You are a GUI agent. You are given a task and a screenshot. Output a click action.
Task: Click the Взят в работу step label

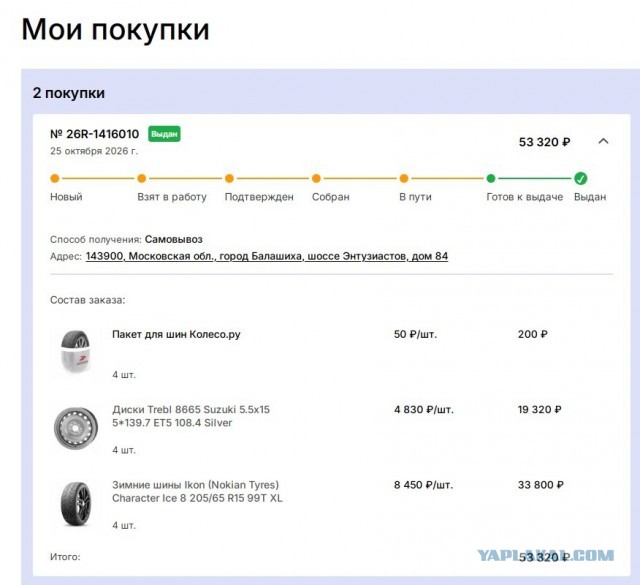(172, 197)
